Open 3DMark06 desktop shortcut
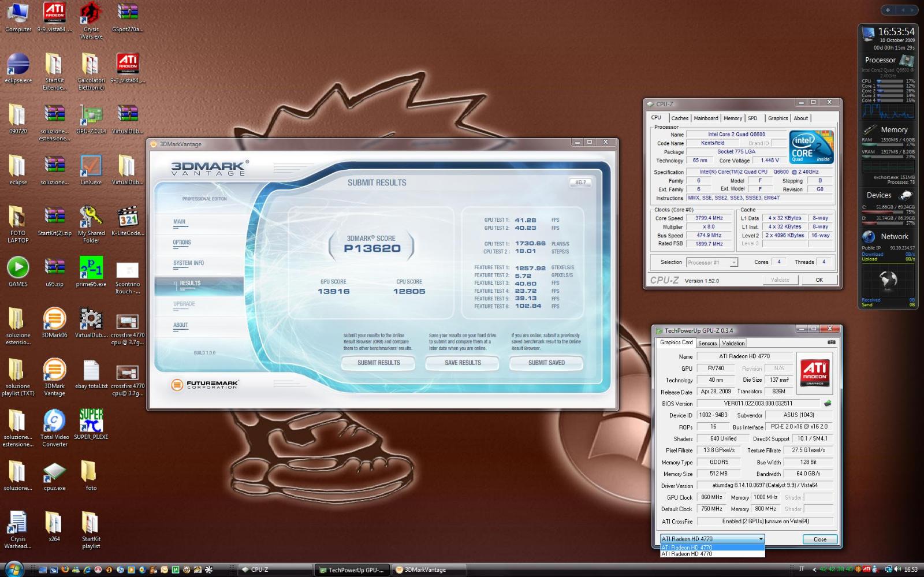The height and width of the screenshot is (577, 924). click(54, 322)
